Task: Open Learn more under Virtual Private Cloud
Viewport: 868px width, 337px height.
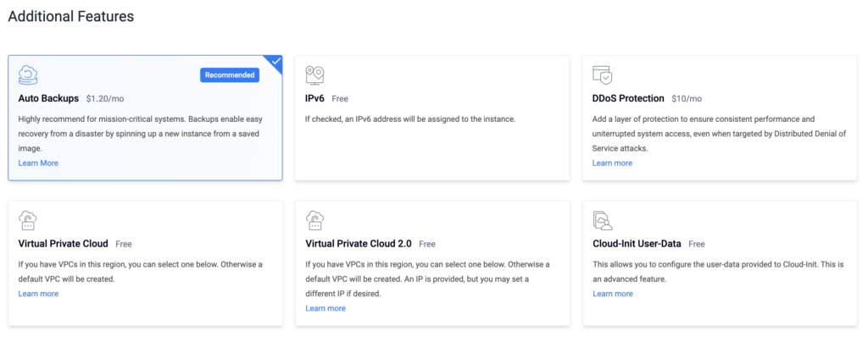Action: click(x=38, y=294)
